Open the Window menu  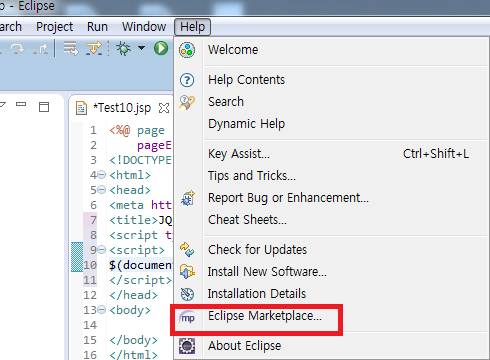pos(144,27)
